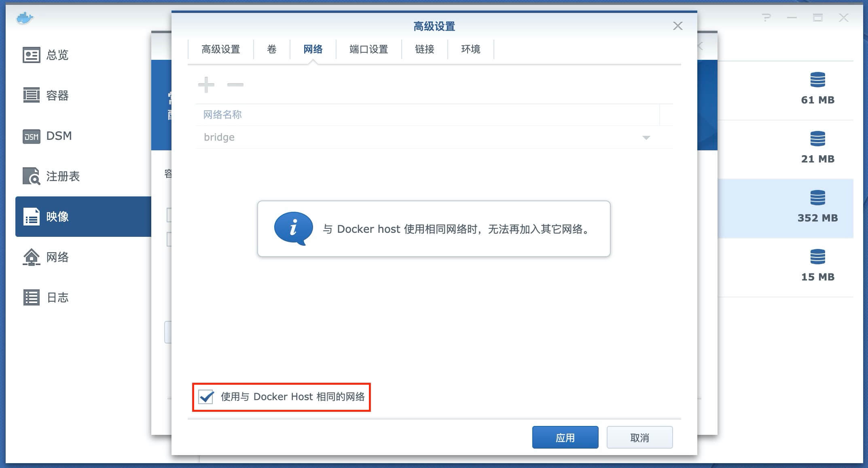Viewport: 868px width, 468px height.
Task: Open the 容器 container sidebar icon
Action: (31, 95)
